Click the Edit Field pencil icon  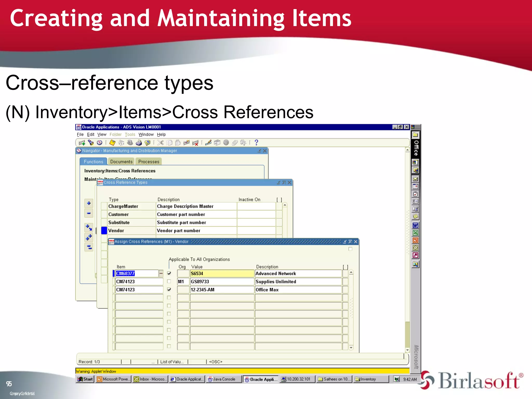click(x=208, y=143)
